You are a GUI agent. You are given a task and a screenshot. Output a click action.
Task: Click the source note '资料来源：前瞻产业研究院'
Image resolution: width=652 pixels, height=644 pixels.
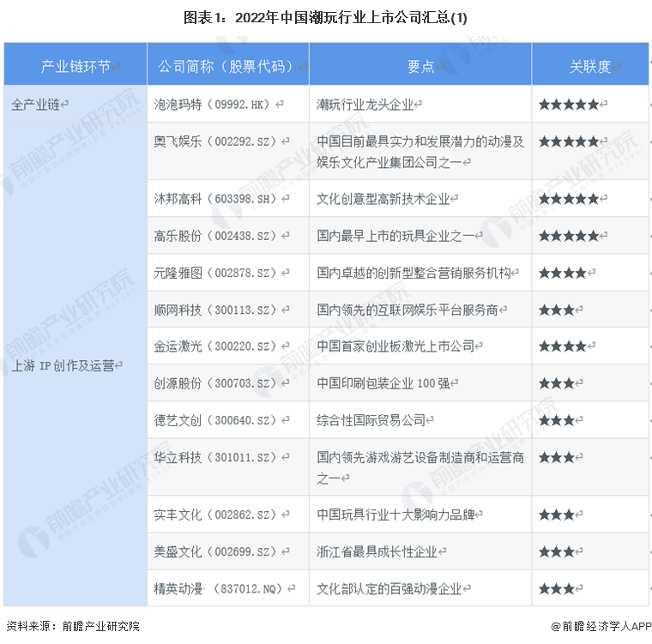(x=73, y=626)
